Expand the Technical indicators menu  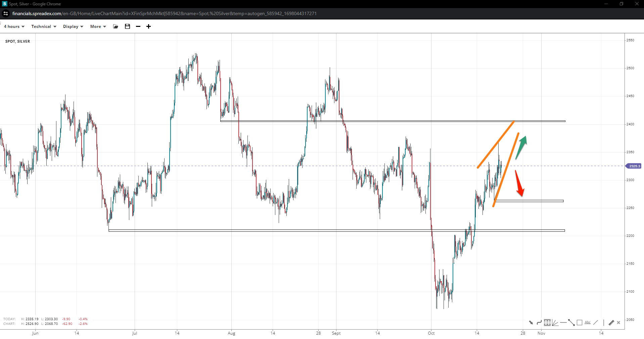pyautogui.click(x=44, y=27)
